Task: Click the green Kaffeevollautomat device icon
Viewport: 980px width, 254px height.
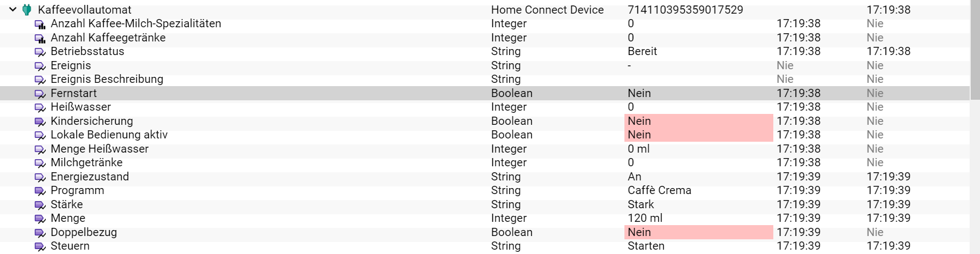Action: click(27, 10)
